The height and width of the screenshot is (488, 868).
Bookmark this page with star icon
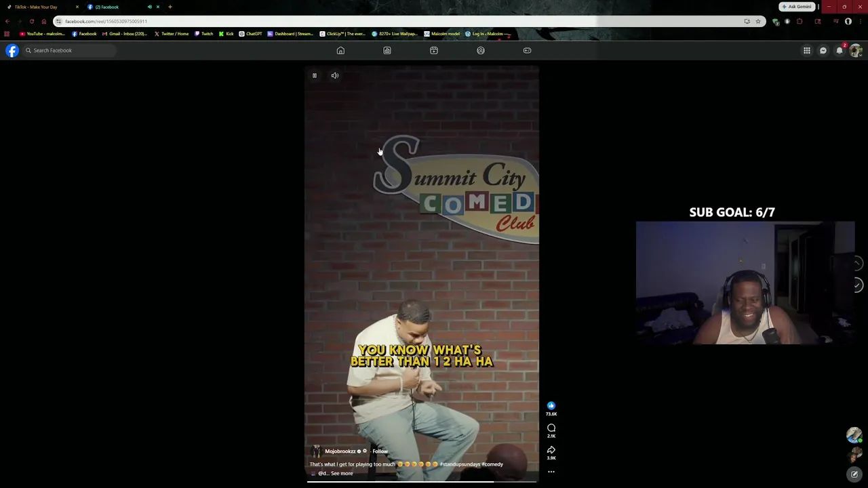click(758, 21)
